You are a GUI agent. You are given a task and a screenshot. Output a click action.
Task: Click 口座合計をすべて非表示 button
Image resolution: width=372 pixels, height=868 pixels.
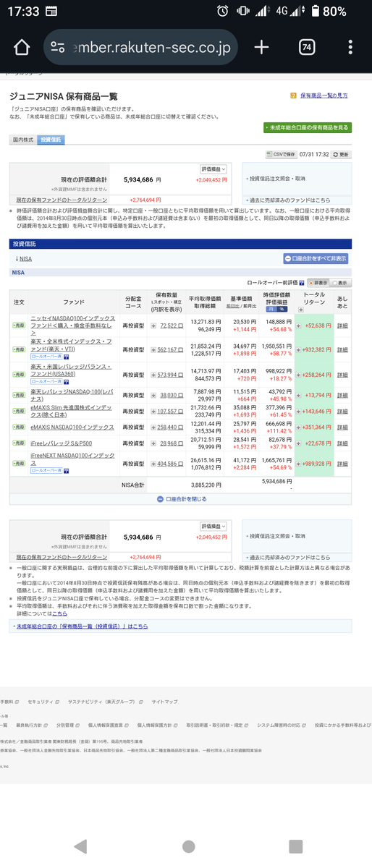pos(316,258)
